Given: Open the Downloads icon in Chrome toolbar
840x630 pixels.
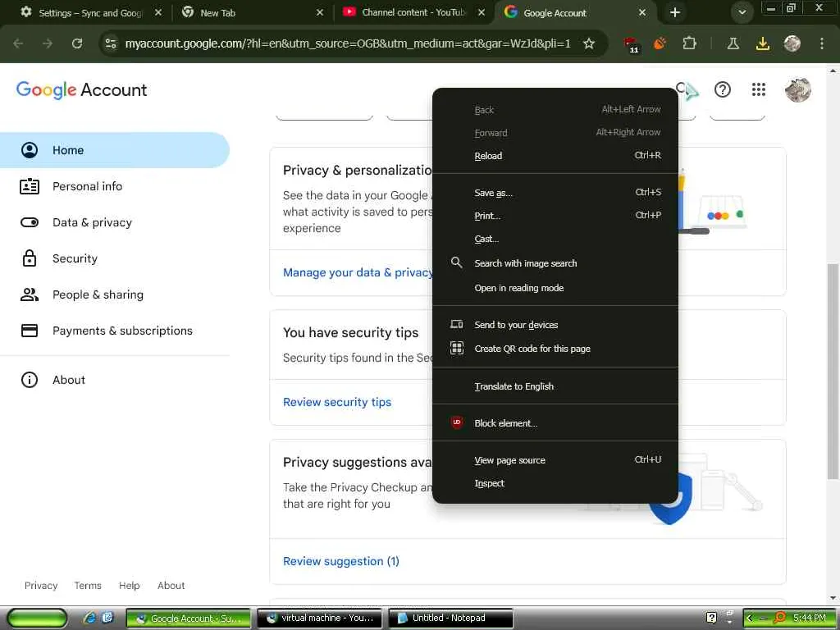Looking at the screenshot, I should coord(762,43).
